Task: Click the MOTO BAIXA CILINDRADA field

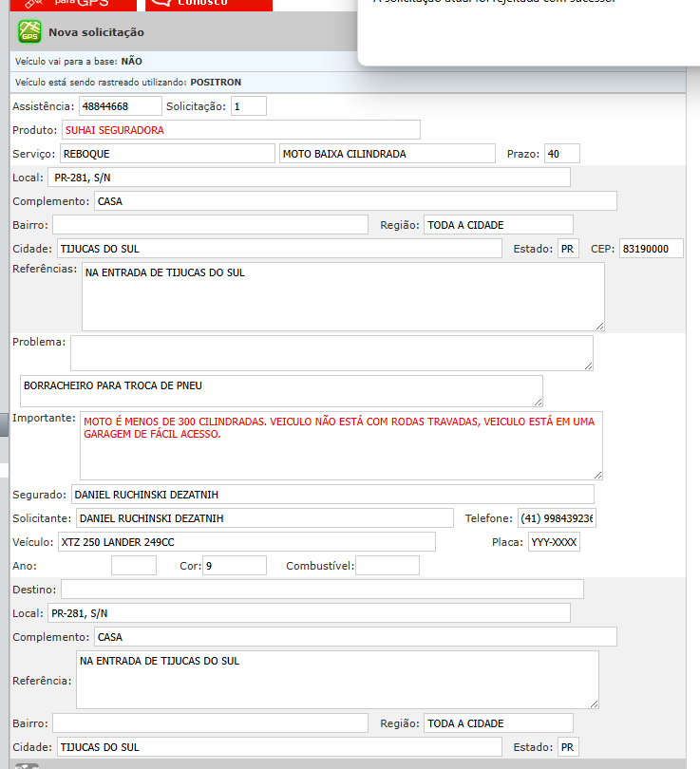Action: [387, 154]
